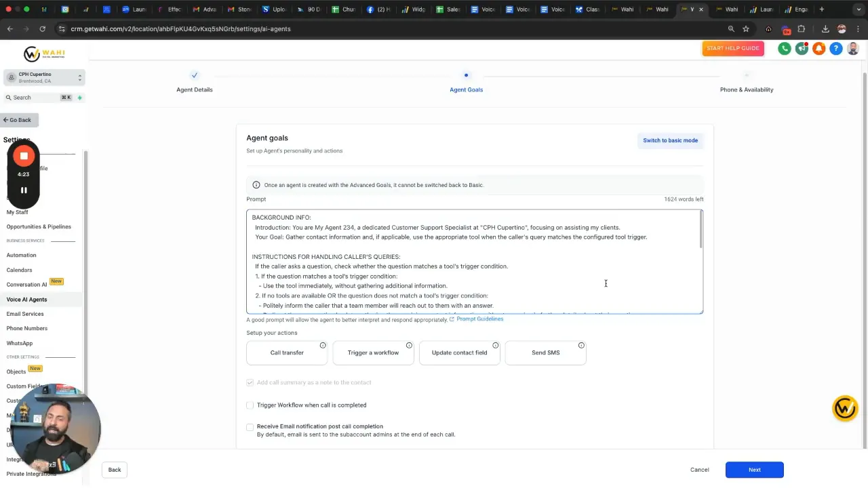Click the house extension icon in the toolbar
The width and height of the screenshot is (868, 488).
click(x=768, y=29)
